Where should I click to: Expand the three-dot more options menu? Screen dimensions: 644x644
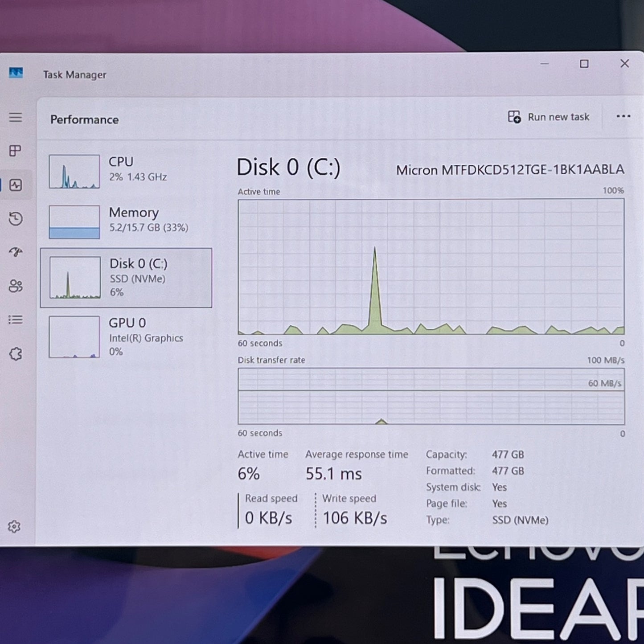623,117
